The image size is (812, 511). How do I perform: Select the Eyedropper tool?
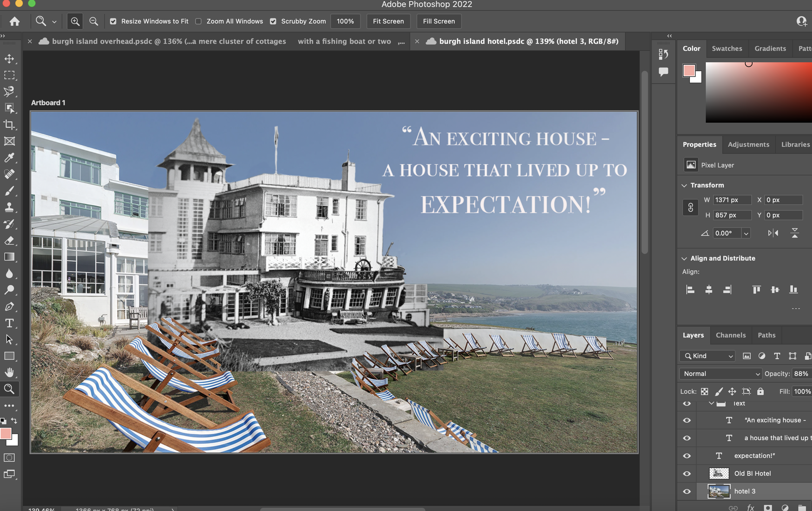pos(9,157)
